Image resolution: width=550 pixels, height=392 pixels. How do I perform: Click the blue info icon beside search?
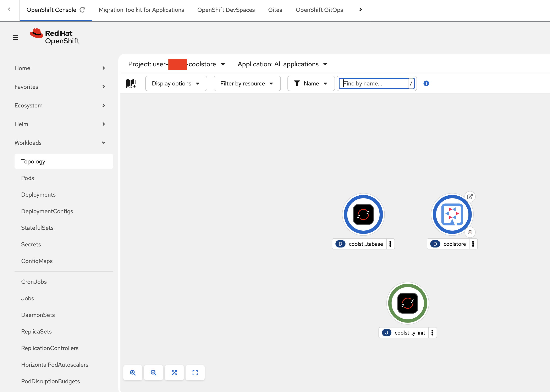click(426, 83)
